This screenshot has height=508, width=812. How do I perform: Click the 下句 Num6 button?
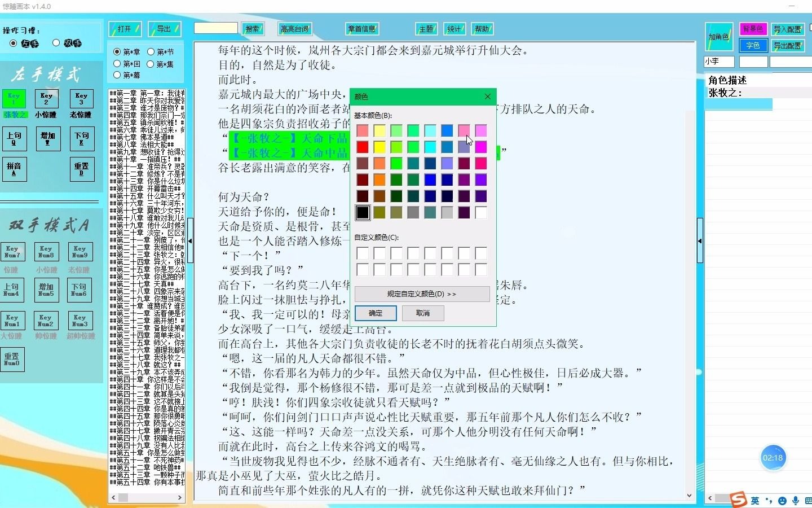pos(80,290)
